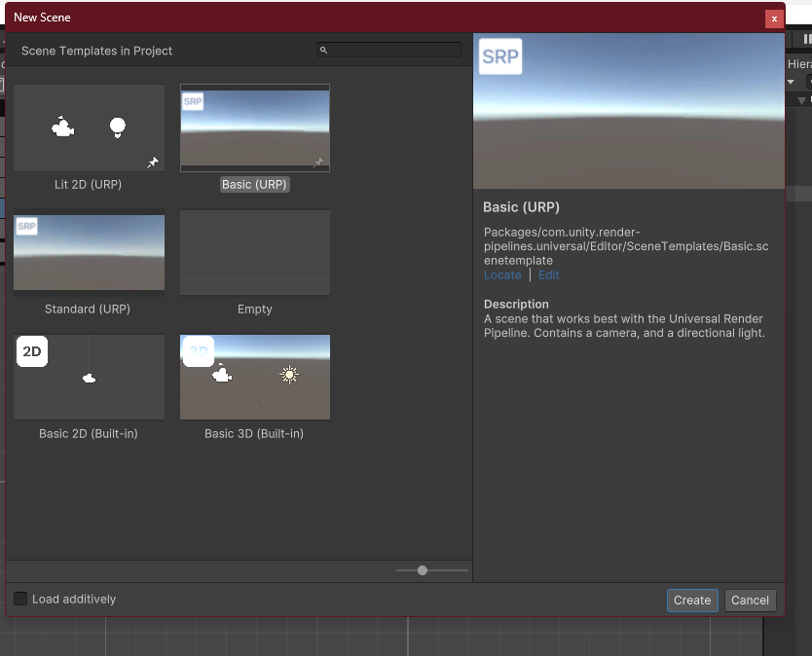Click the Description heading in details panel

516,304
